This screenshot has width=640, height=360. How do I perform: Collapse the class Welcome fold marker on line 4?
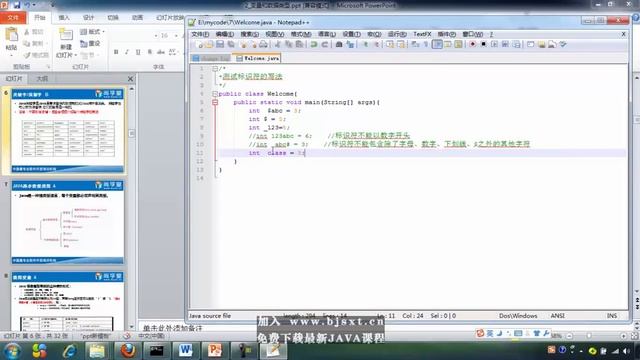coord(215,94)
